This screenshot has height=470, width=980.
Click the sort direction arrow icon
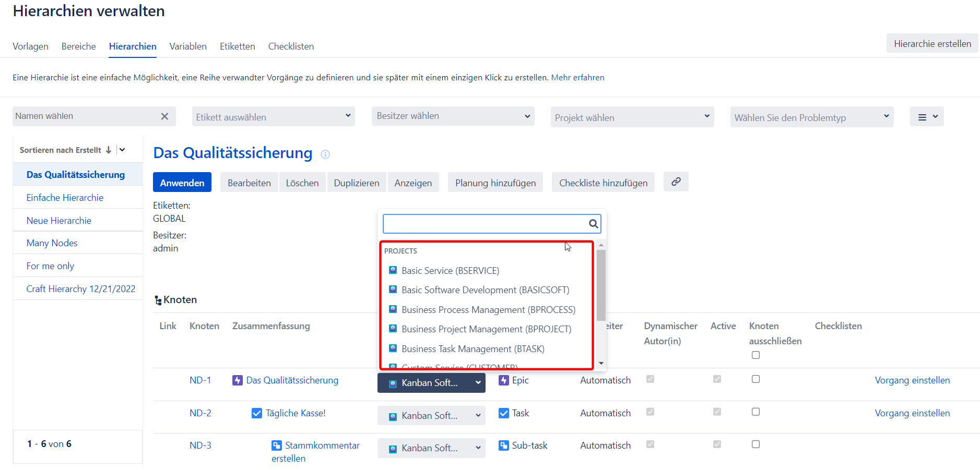(109, 150)
